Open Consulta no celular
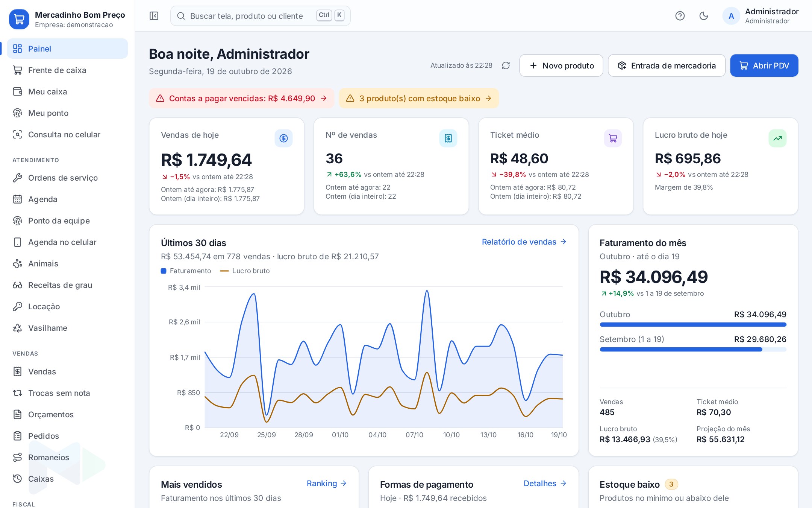The height and width of the screenshot is (508, 812). click(67, 134)
